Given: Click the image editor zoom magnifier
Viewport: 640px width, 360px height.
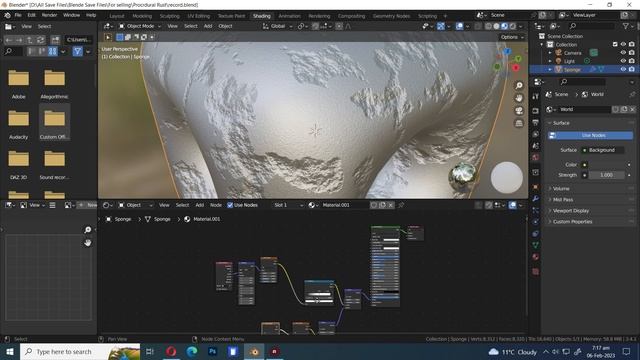Looking at the screenshot, I should tap(87, 230).
